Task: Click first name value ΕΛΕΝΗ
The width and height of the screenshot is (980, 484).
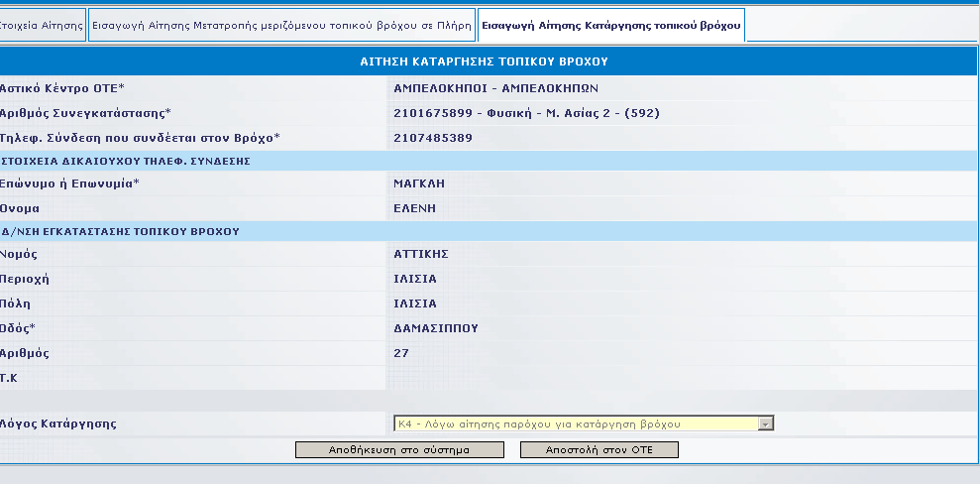Action: tap(414, 208)
